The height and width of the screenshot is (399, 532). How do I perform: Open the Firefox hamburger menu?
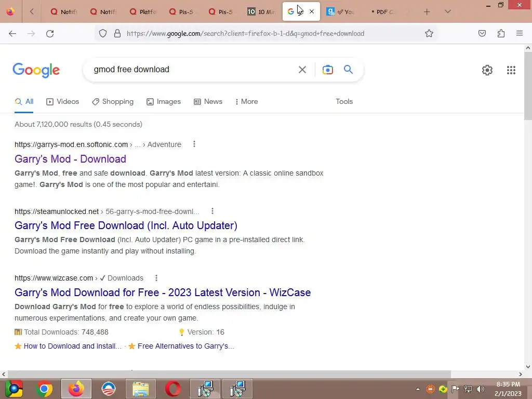(520, 33)
